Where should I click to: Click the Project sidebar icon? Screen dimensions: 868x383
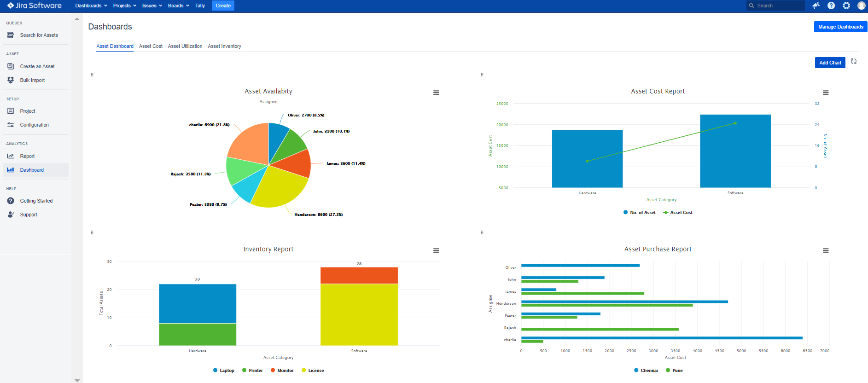pyautogui.click(x=11, y=111)
